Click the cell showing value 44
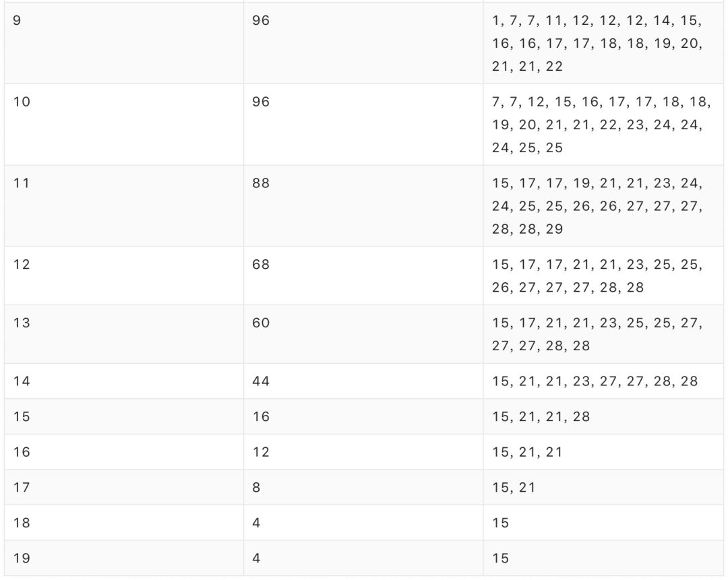 (260, 381)
